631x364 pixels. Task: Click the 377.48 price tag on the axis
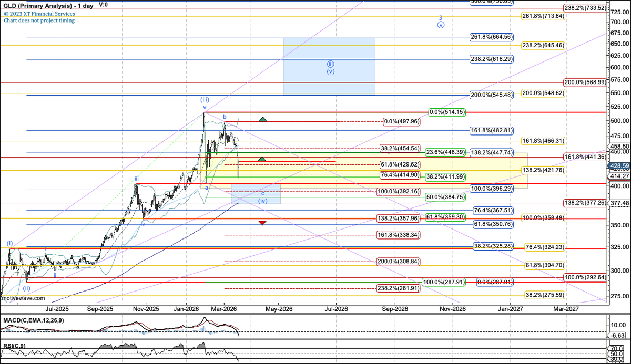click(x=619, y=203)
